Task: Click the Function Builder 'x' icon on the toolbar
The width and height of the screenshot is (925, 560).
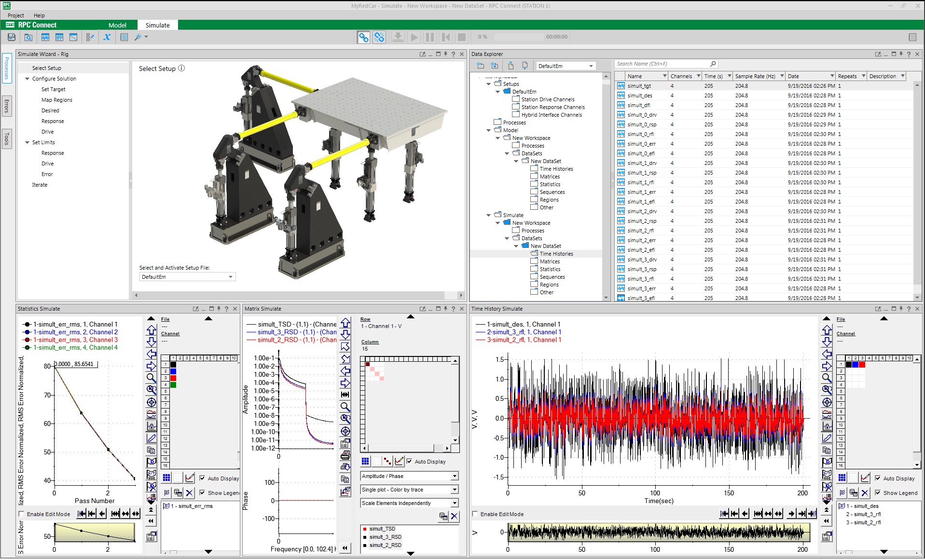Action: [x=107, y=37]
